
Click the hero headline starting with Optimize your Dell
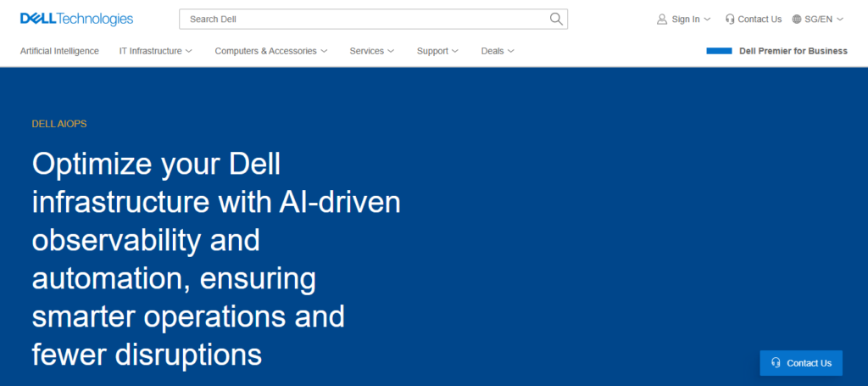tap(216, 260)
